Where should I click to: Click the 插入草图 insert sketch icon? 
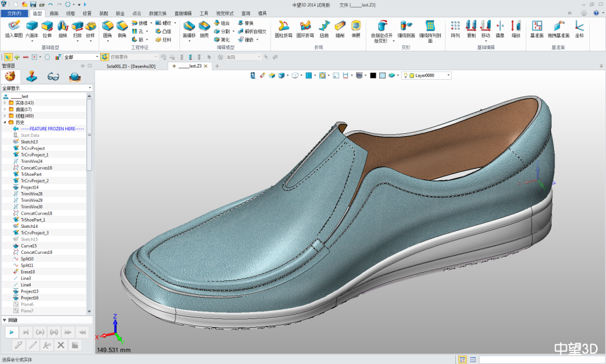(x=14, y=26)
